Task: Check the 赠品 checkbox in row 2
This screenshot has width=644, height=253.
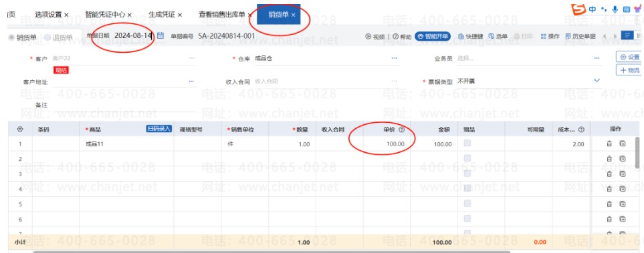Action: click(x=467, y=158)
